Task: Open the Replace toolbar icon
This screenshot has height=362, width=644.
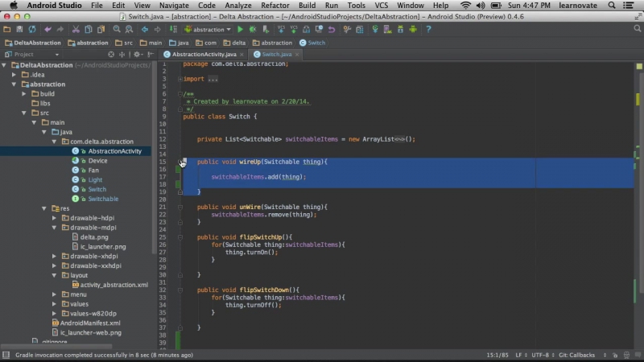Action: click(x=129, y=29)
